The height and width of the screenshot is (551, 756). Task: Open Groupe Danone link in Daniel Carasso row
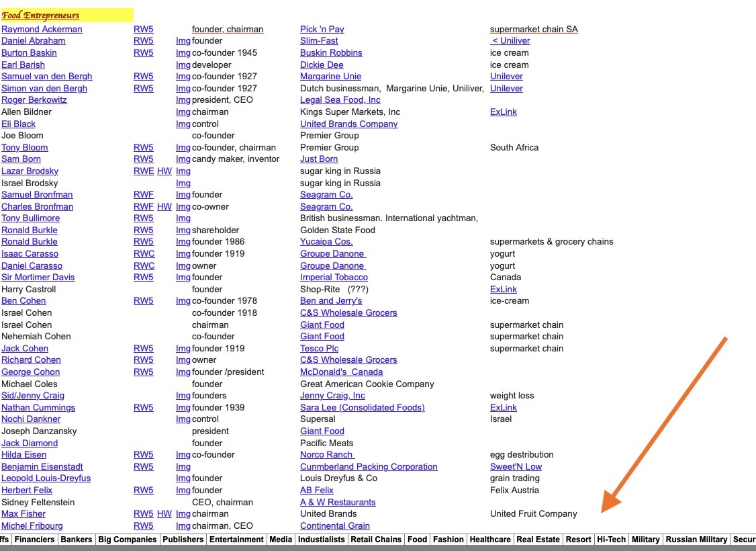coord(333,266)
